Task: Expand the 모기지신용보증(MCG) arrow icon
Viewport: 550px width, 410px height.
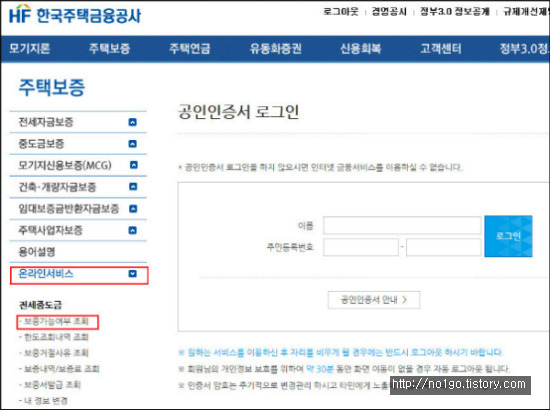Action: click(x=134, y=165)
